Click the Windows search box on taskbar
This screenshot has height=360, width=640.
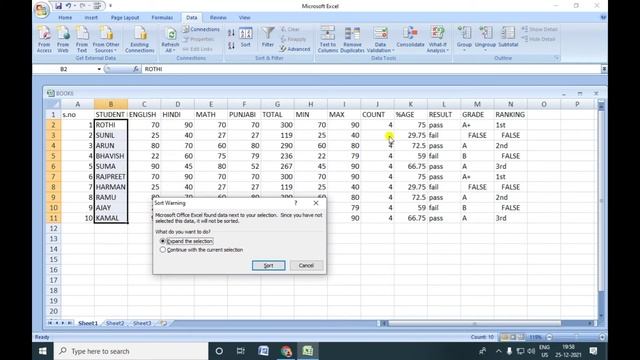pos(131,351)
